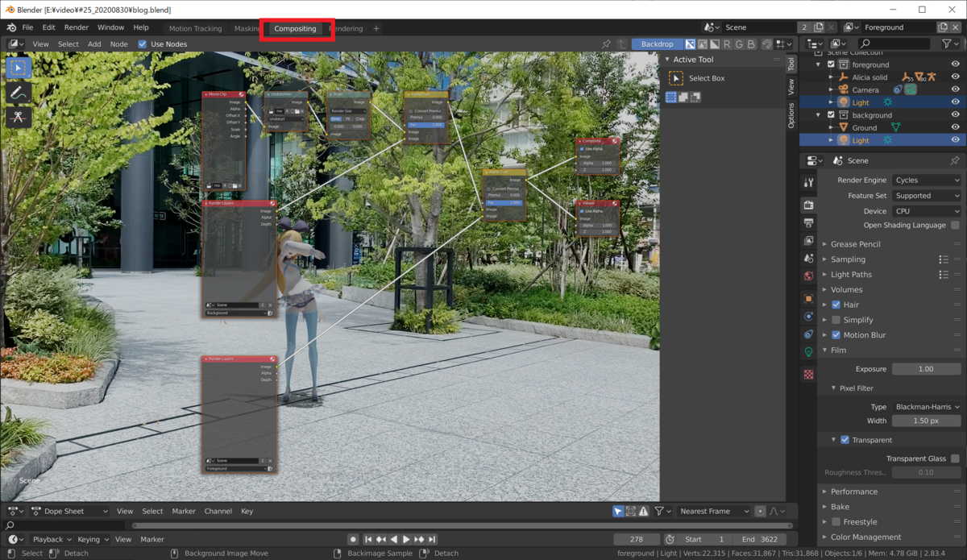Screen dimensions: 967x560
Task: Click the node editor pin icon
Action: (606, 44)
